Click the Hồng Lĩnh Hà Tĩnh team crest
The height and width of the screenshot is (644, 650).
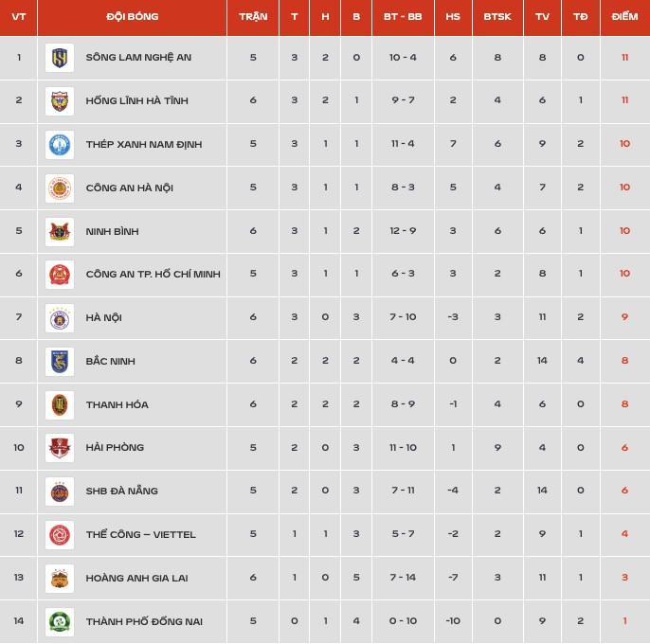[60, 101]
